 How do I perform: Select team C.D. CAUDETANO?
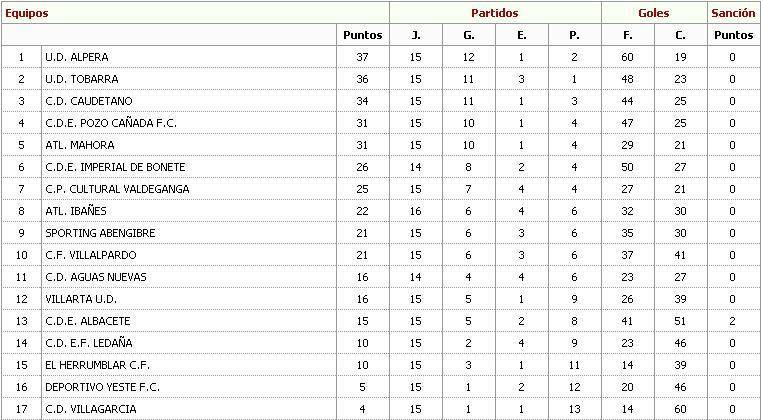(89, 101)
